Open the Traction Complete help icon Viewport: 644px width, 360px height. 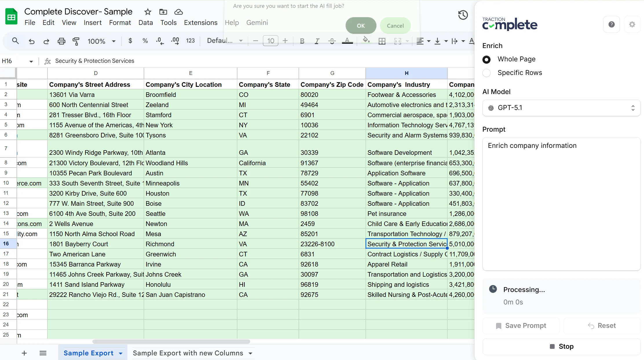(x=611, y=24)
